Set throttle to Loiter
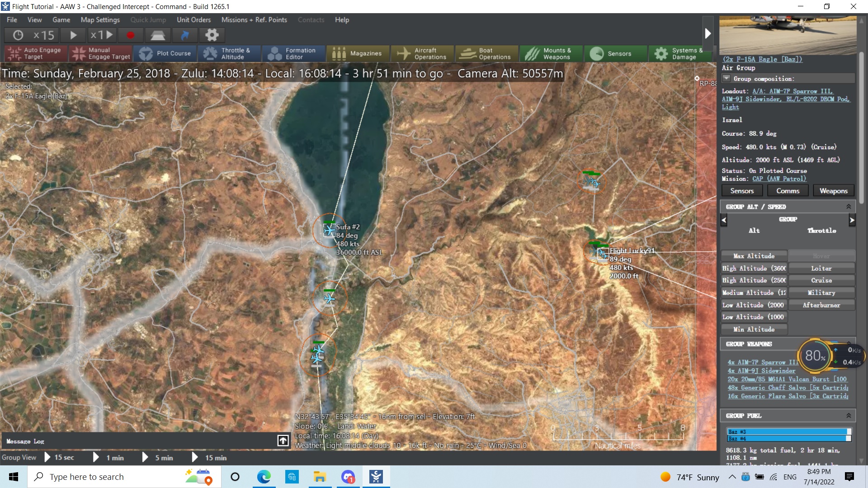 (821, 268)
